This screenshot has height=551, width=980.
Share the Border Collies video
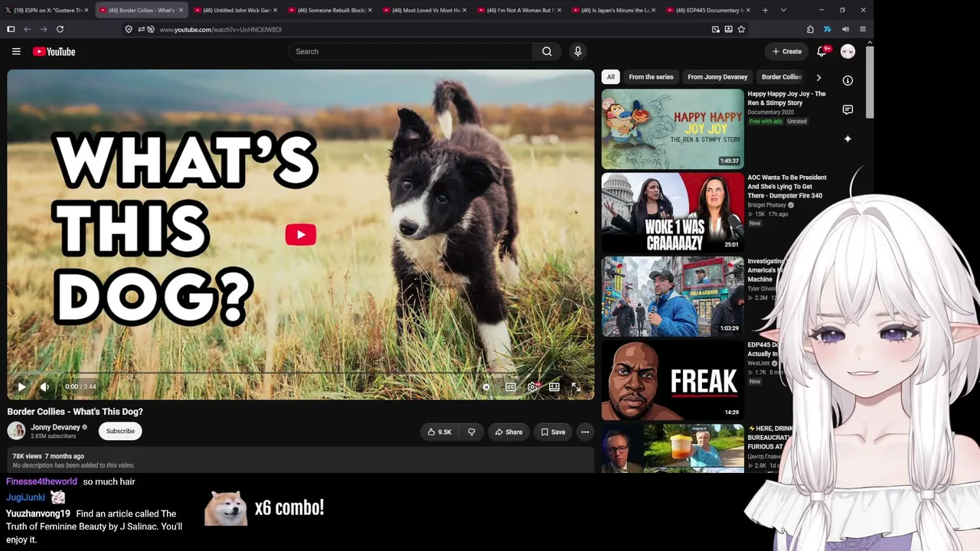click(x=508, y=432)
